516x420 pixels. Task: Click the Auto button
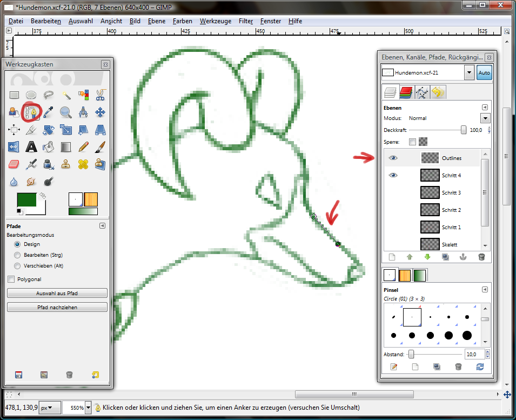pos(484,73)
